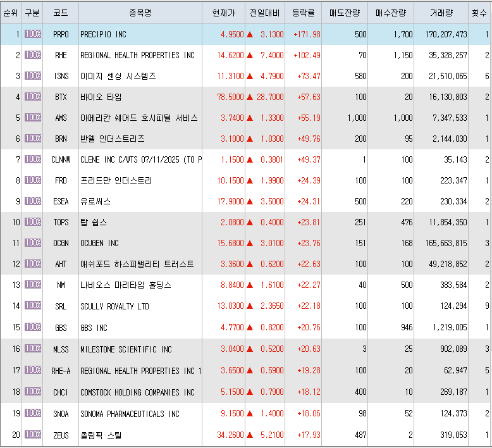Viewport: 492px width, 448px height.
Task: Click the 100% badge in FRD row
Action: click(x=33, y=180)
